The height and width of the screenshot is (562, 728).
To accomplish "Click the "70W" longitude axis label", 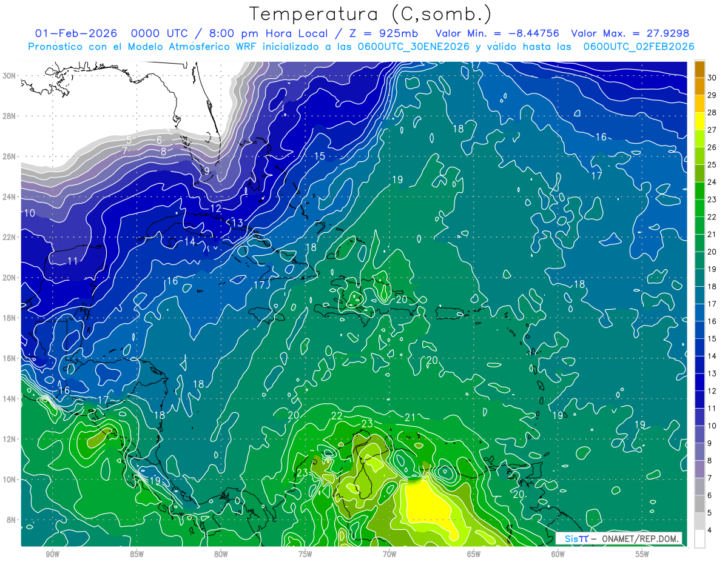I will [x=389, y=554].
